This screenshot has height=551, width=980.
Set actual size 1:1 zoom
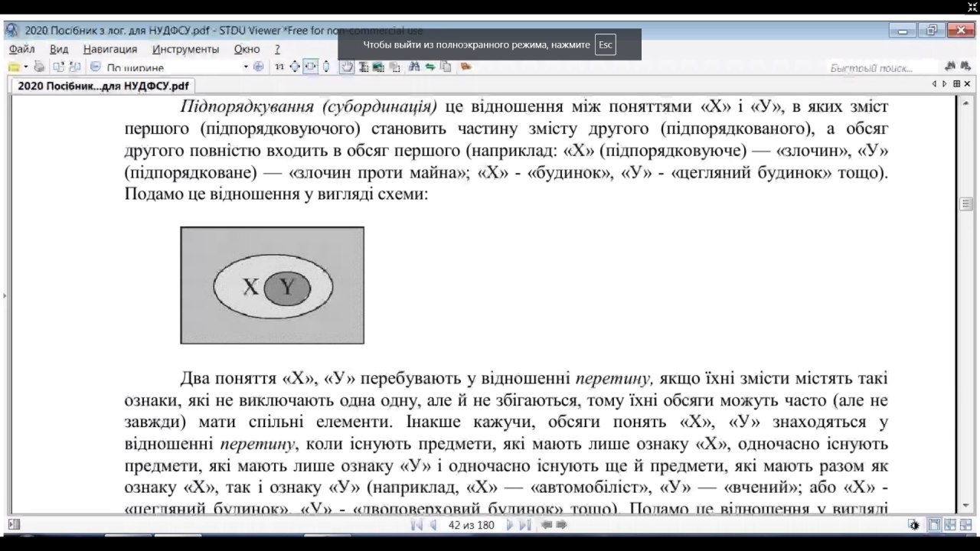[279, 67]
